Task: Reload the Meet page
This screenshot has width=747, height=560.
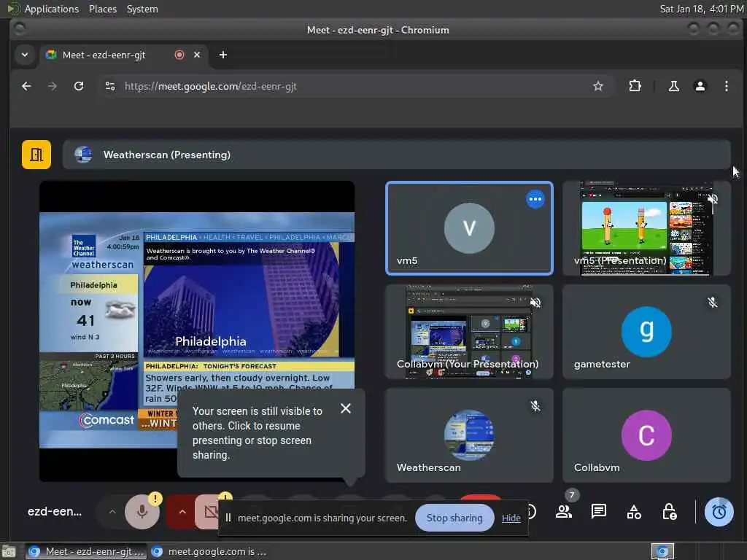Action: [79, 86]
